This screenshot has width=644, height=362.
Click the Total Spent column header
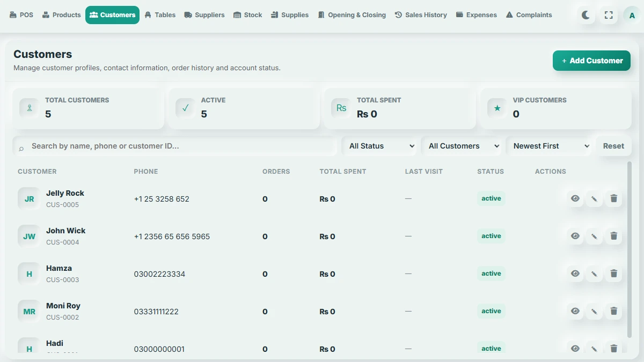[x=343, y=172]
